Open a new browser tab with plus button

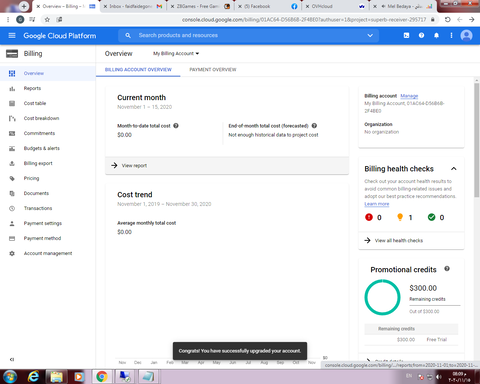point(24,6)
